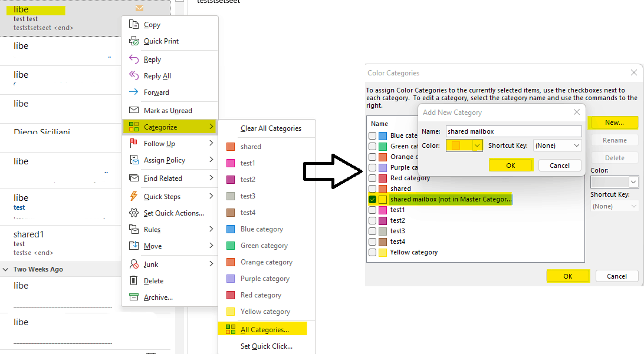Click the Delete button in Color Categories
The width and height of the screenshot is (644, 354).
click(615, 158)
